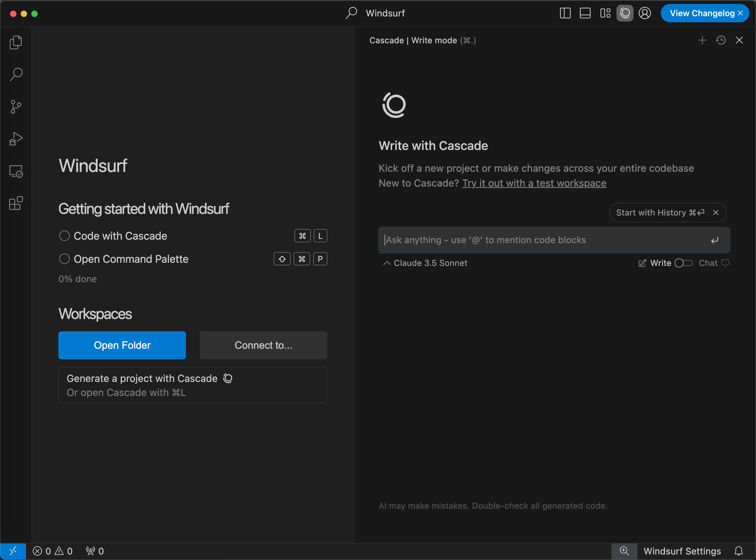Open the Cascade conversation history icon
This screenshot has height=560, width=756.
pos(721,40)
